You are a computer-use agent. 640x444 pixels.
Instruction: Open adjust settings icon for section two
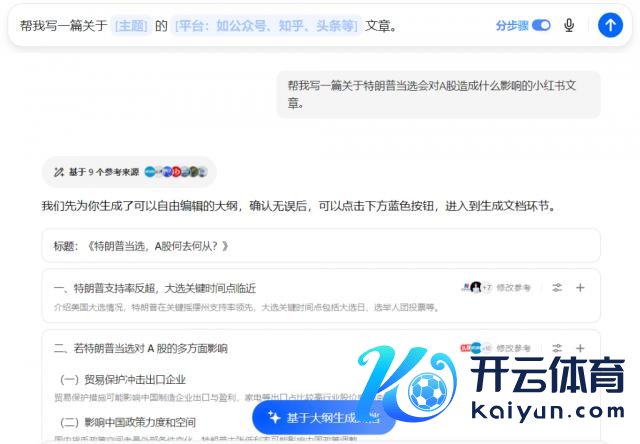[x=557, y=348]
